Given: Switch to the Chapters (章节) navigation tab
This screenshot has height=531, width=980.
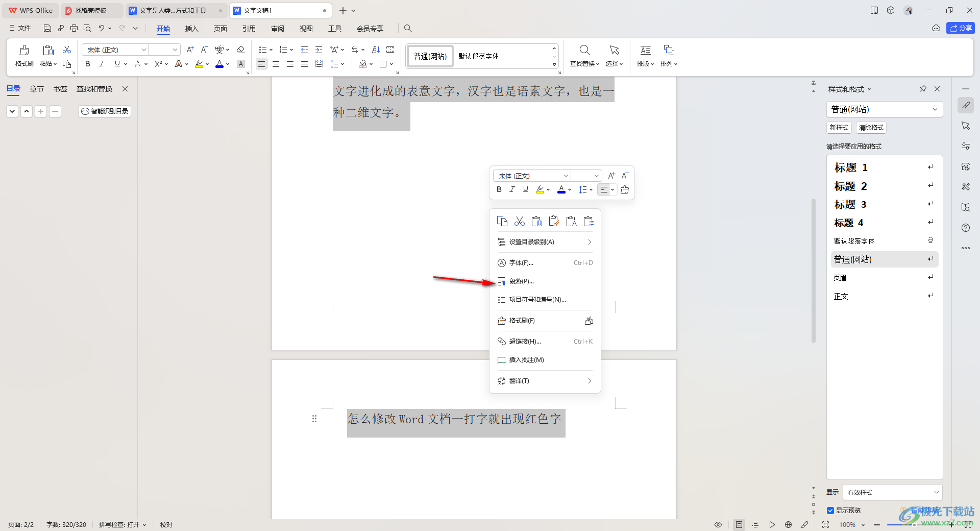Looking at the screenshot, I should point(37,89).
